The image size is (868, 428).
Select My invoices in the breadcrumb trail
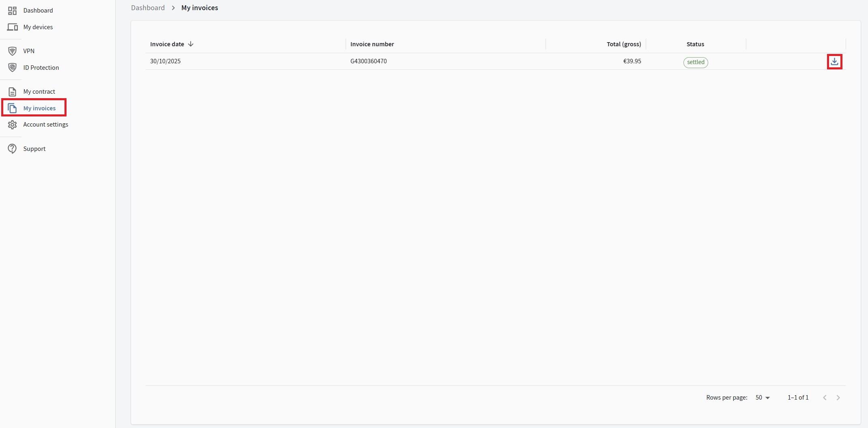(199, 7)
